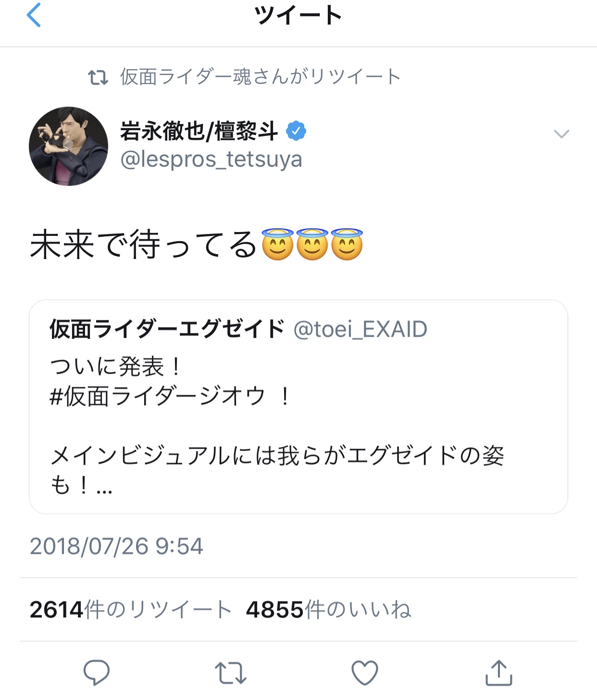Tap the blue verified badge

click(296, 131)
